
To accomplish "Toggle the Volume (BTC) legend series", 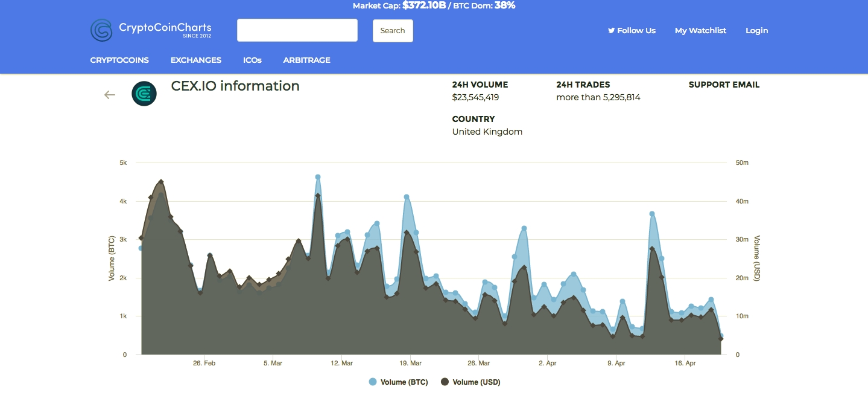I will click(x=398, y=382).
